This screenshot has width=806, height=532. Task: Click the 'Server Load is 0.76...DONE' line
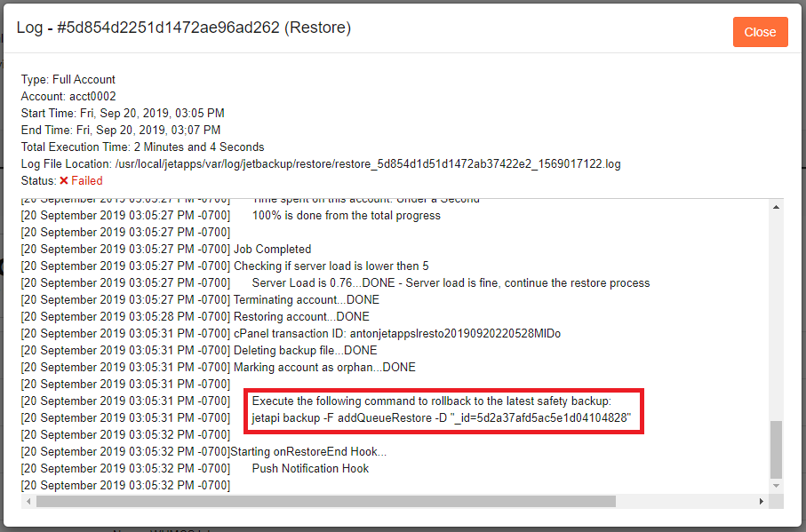click(x=451, y=283)
